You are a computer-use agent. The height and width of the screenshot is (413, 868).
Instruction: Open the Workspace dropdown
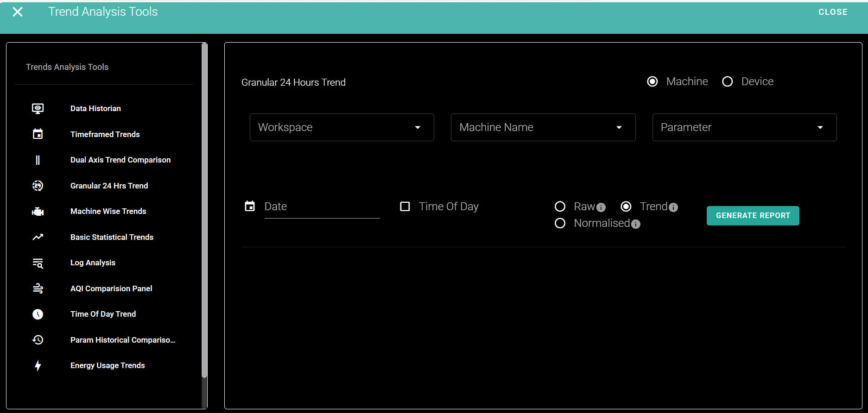(x=342, y=127)
